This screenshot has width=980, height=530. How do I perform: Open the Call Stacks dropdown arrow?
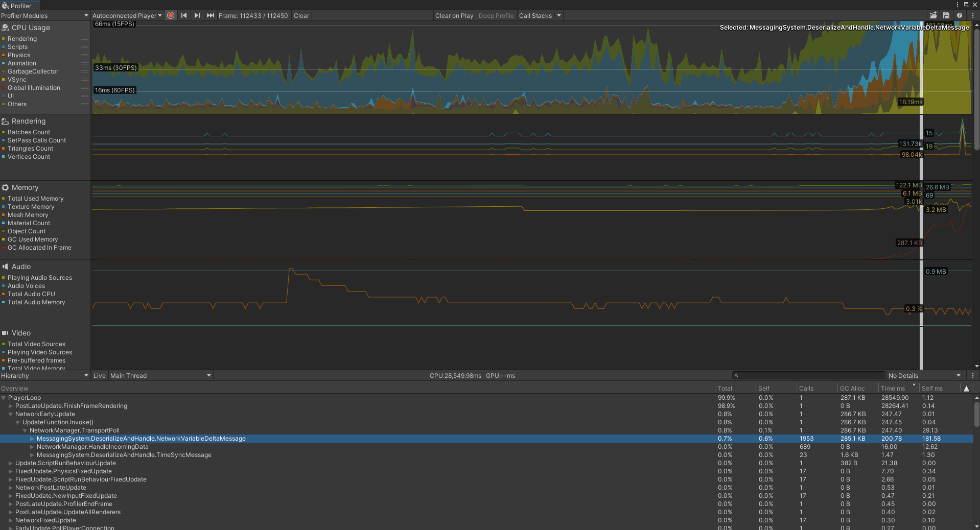click(559, 16)
